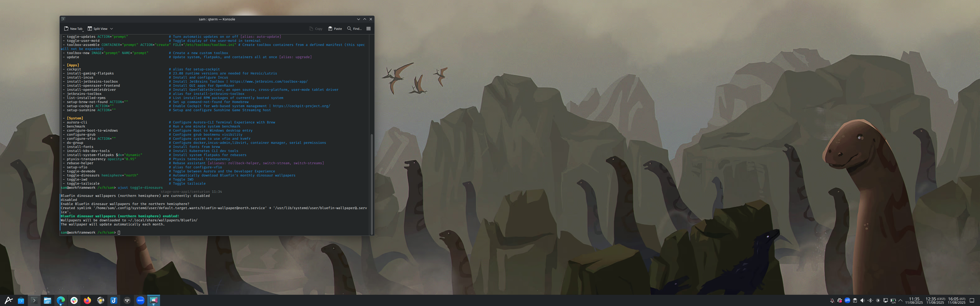Open the globe shield app in taskbar
980x306 pixels.
click(x=101, y=300)
